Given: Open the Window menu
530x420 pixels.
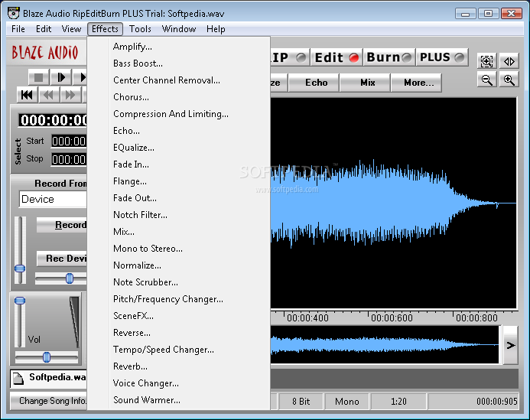Looking at the screenshot, I should 179,29.
